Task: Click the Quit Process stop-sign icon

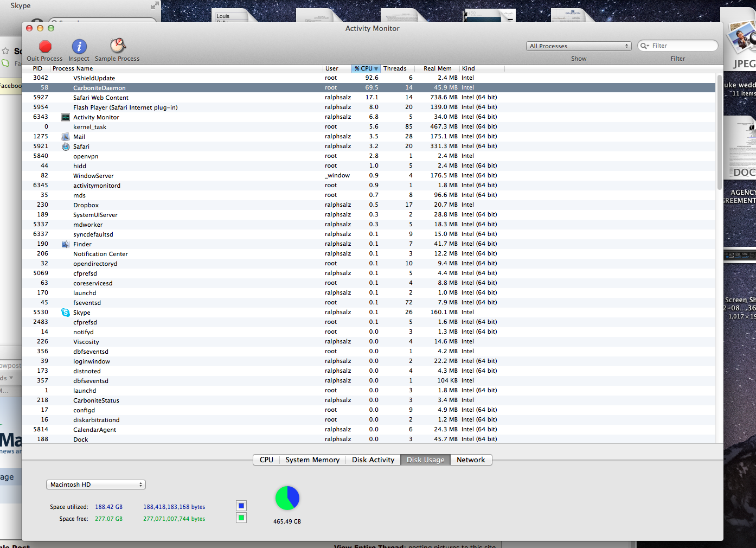Action: (46, 47)
